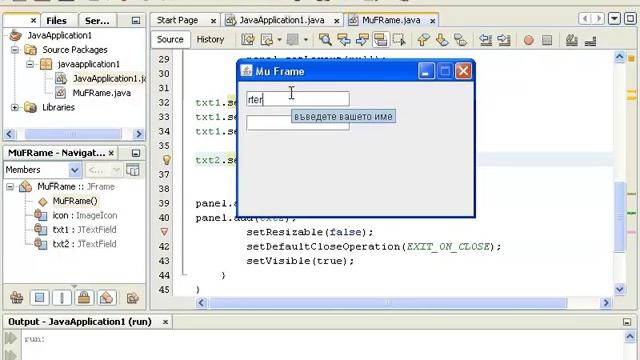Close Start Page tab
640x360 pixels.
[x=213, y=20]
